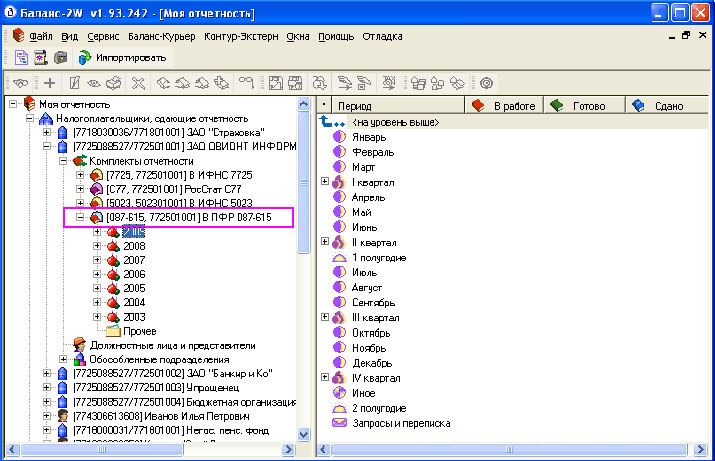
Task: Click the red book icon of Моя отчетность
Action: pos(29,104)
